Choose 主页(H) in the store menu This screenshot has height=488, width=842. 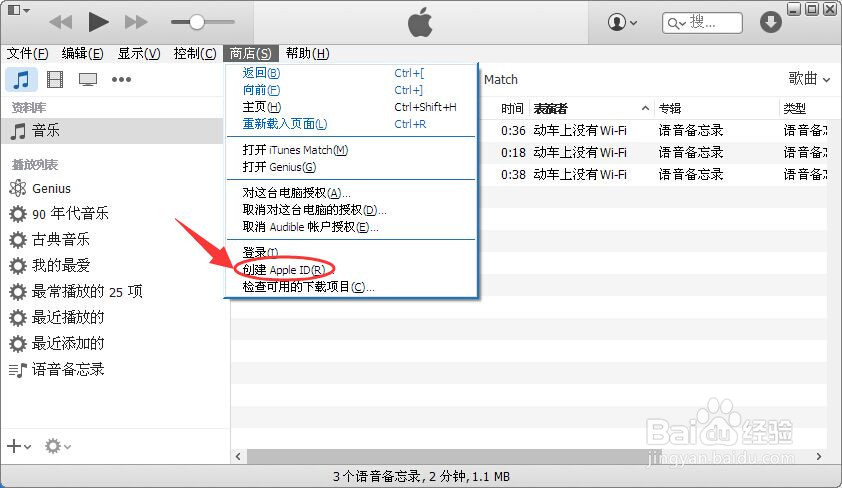click(351, 107)
